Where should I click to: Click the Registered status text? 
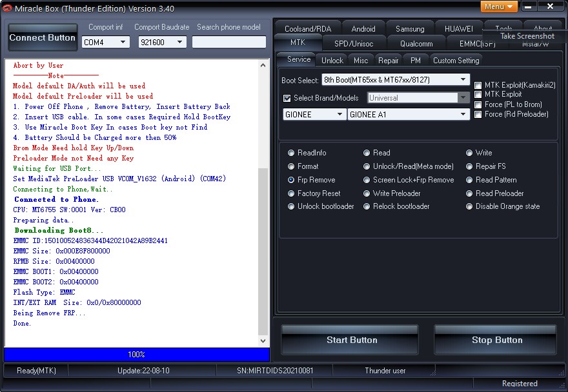coord(520,384)
